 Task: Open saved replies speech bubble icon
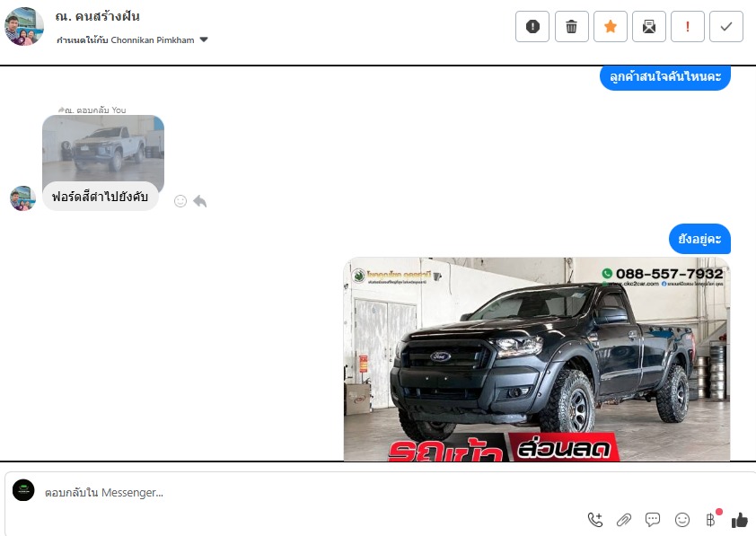click(653, 520)
